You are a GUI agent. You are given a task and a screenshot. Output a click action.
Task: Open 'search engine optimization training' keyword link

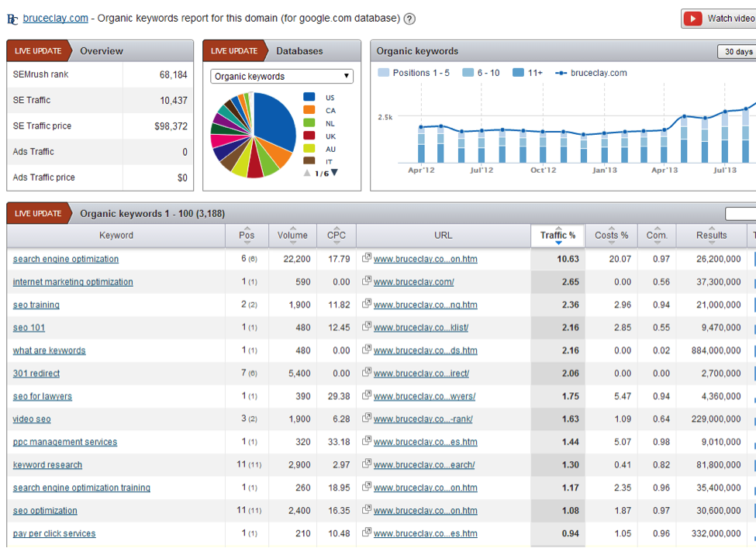pyautogui.click(x=81, y=488)
